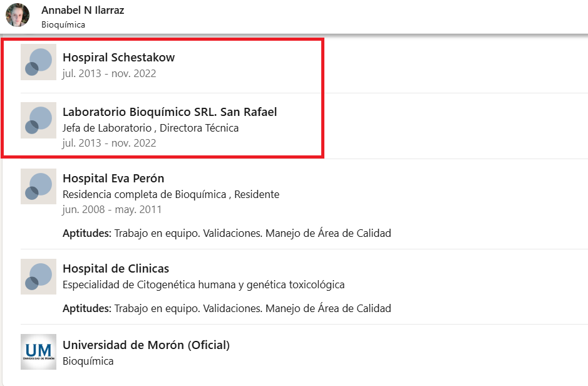
Task: Open the Hospital Eva Perón title
Action: pyautogui.click(x=113, y=179)
